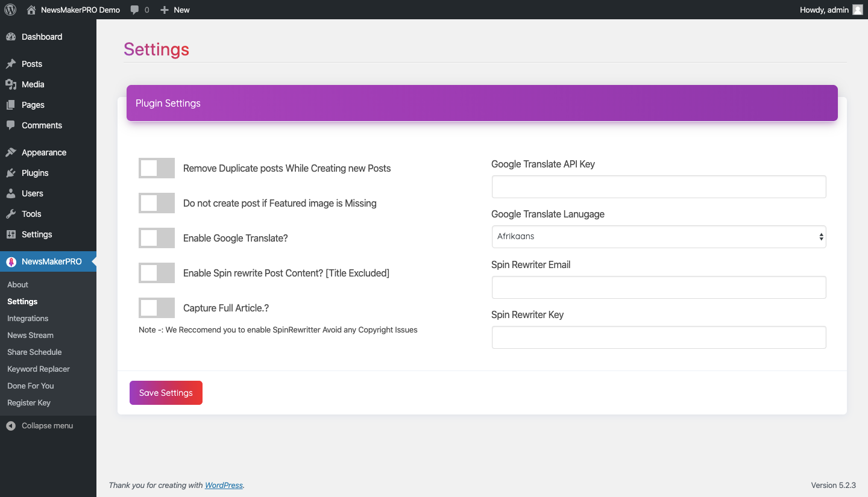Image resolution: width=868 pixels, height=497 pixels.
Task: Click the New label in admin bar
Action: (181, 10)
